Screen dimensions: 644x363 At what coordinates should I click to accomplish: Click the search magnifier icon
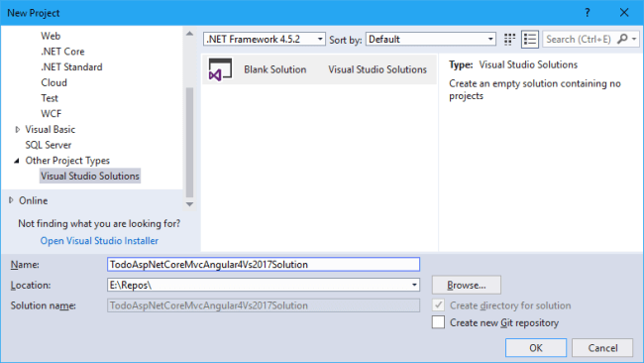[x=622, y=39]
